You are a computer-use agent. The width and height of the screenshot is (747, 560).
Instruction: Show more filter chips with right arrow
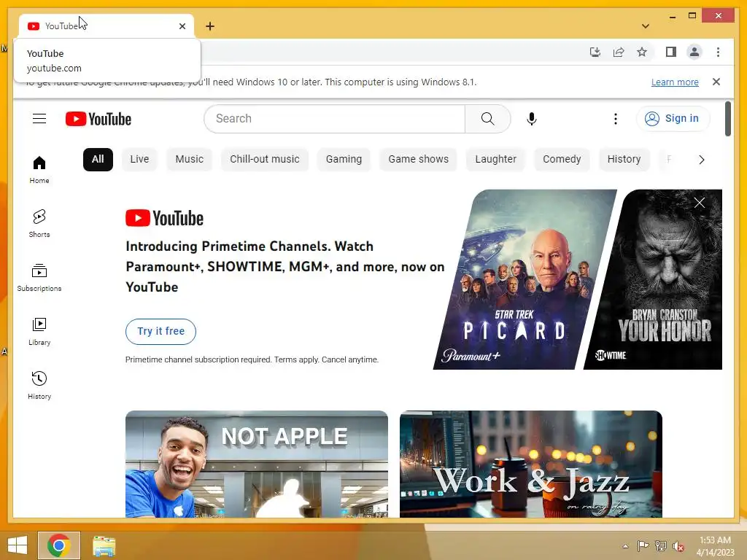pos(701,160)
